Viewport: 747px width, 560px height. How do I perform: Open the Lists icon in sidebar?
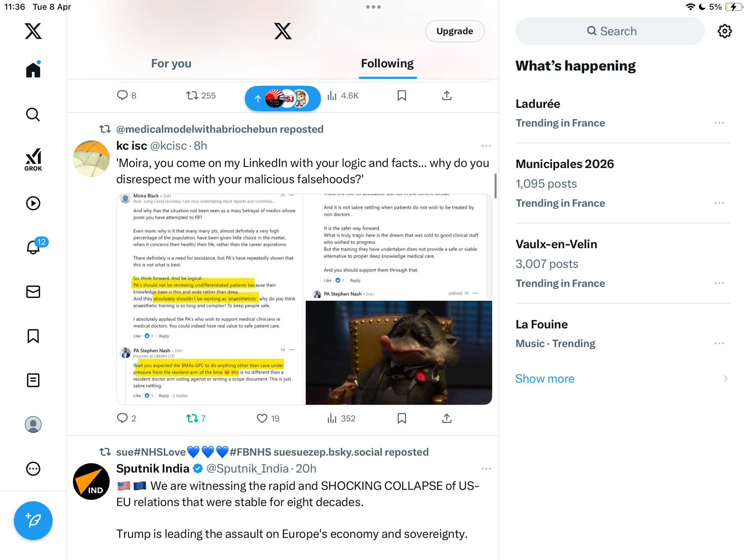pos(33,380)
